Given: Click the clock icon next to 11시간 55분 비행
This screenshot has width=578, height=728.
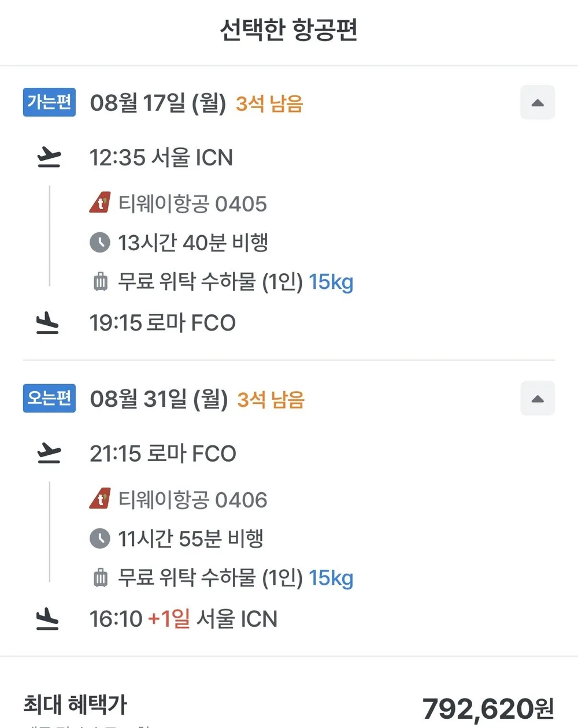Looking at the screenshot, I should click(x=100, y=538).
